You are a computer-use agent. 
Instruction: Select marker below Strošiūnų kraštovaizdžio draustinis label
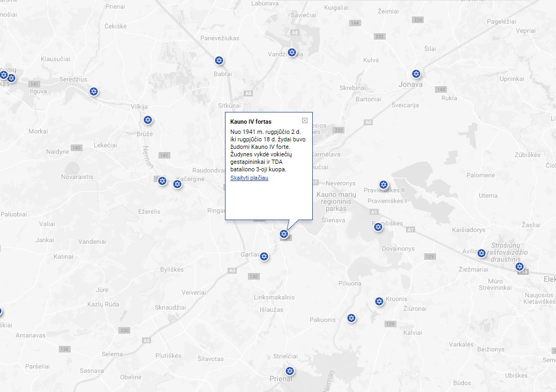point(520,267)
